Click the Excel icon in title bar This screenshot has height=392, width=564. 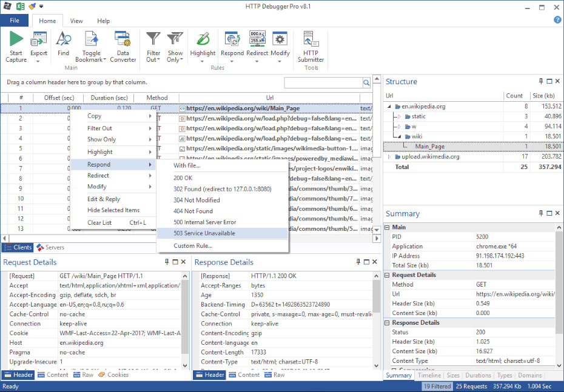[20, 6]
